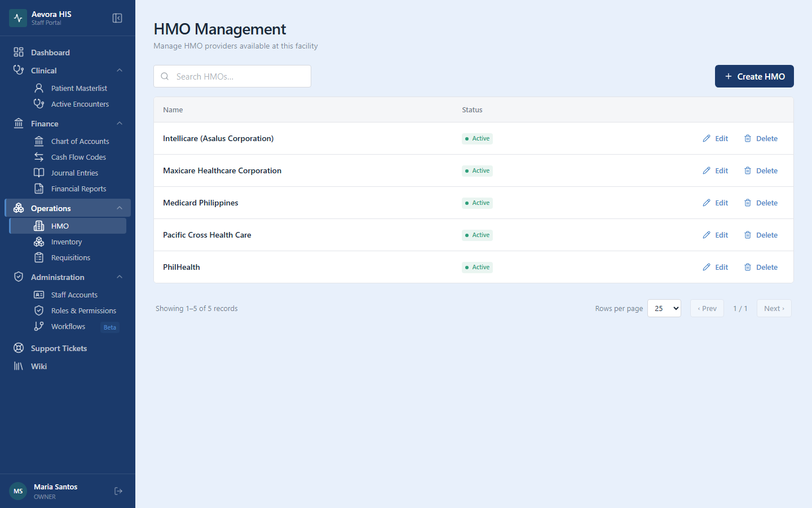812x508 pixels.
Task: Delete Maxicare Healthcare Corporation
Action: 761,170
